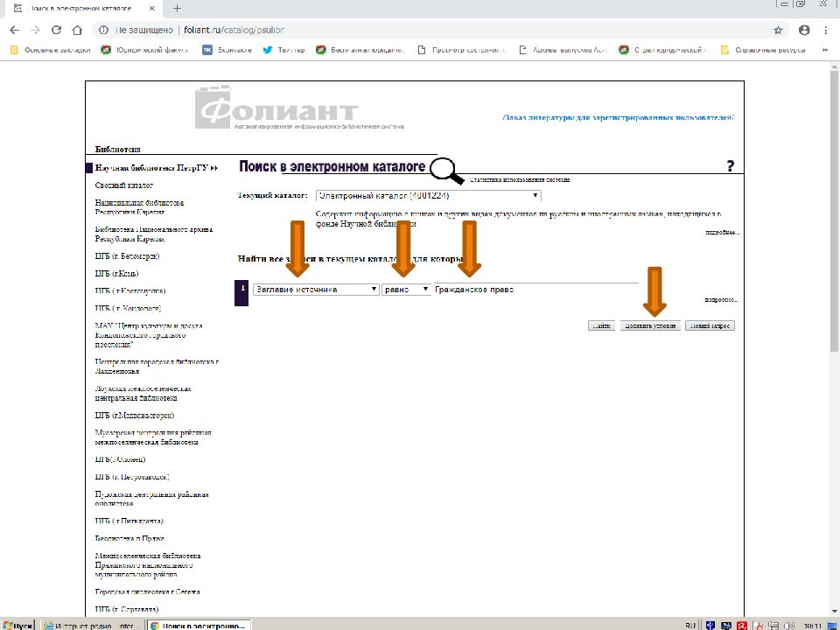The height and width of the screenshot is (630, 840).
Task: Open the Вконтакте bookmark
Action: 227,50
